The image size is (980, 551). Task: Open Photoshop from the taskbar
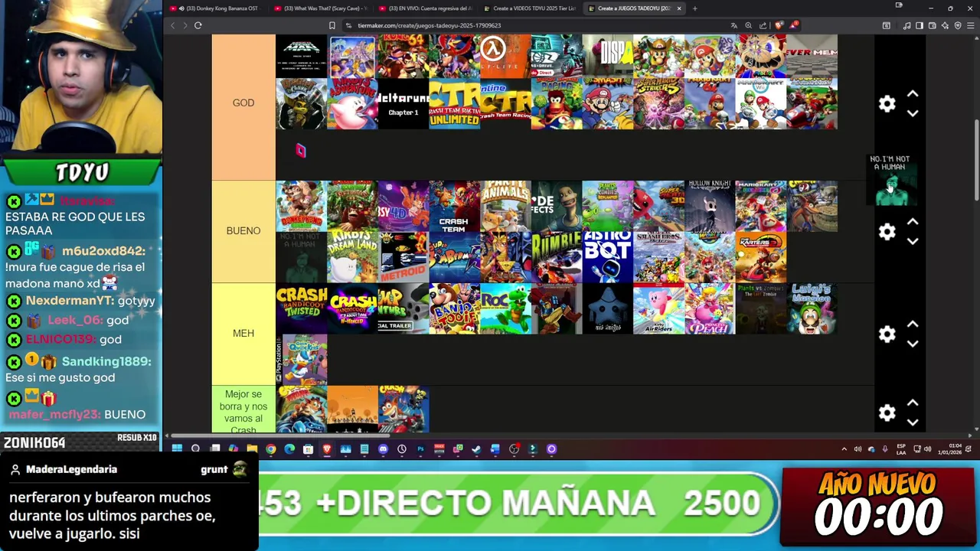point(420,449)
